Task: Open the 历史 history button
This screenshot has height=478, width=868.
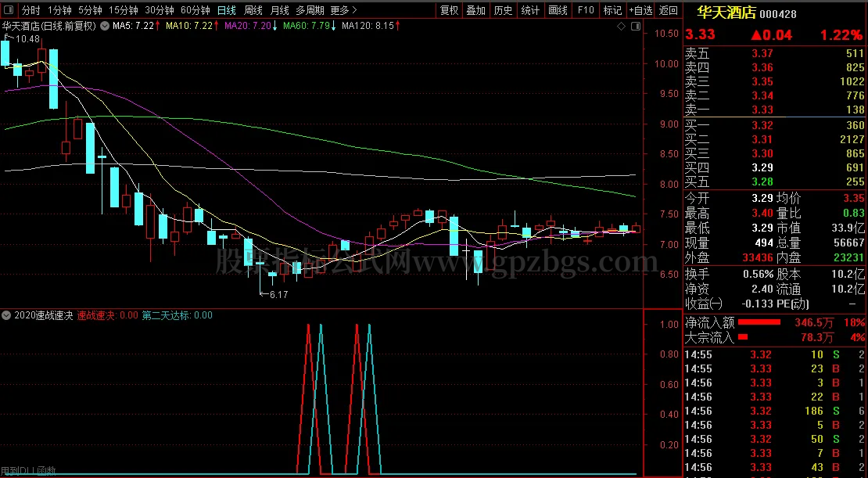Action: pyautogui.click(x=503, y=10)
